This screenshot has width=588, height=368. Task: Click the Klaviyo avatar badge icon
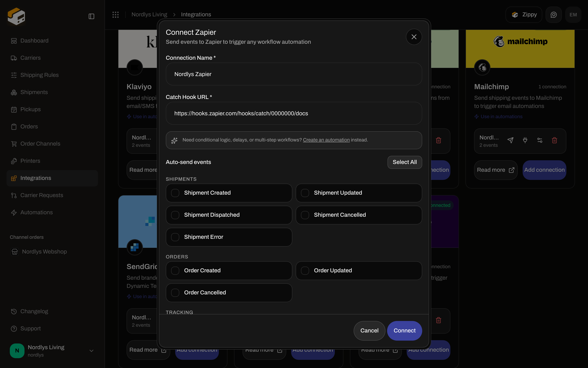(135, 67)
